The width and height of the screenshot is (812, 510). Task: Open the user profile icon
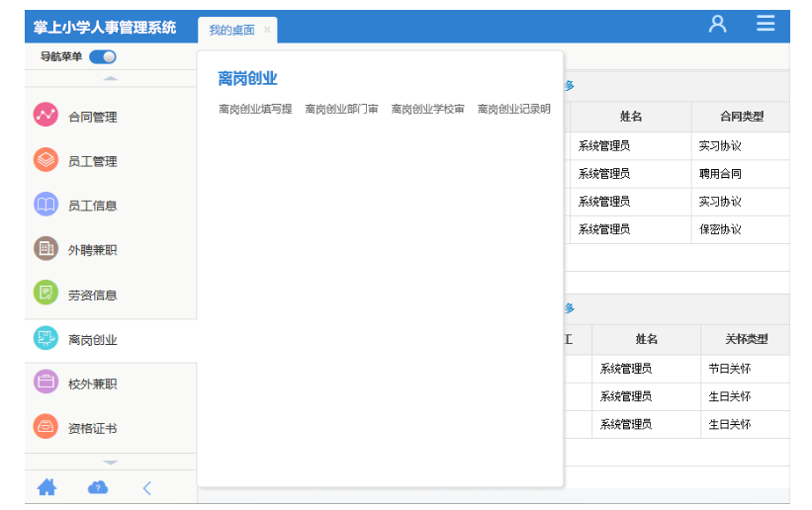click(717, 24)
